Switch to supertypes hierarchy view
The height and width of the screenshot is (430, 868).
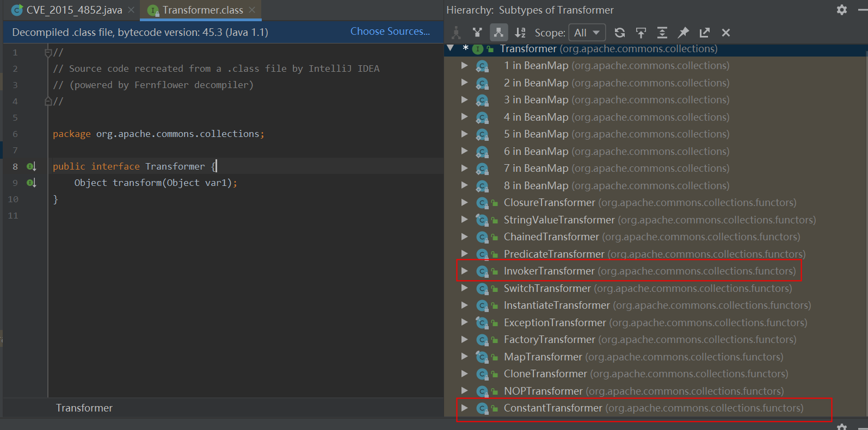(477, 33)
